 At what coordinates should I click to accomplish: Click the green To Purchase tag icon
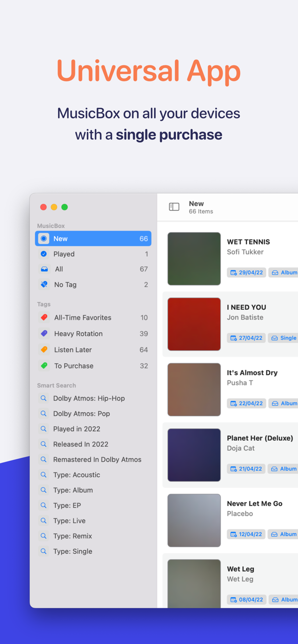coord(44,366)
